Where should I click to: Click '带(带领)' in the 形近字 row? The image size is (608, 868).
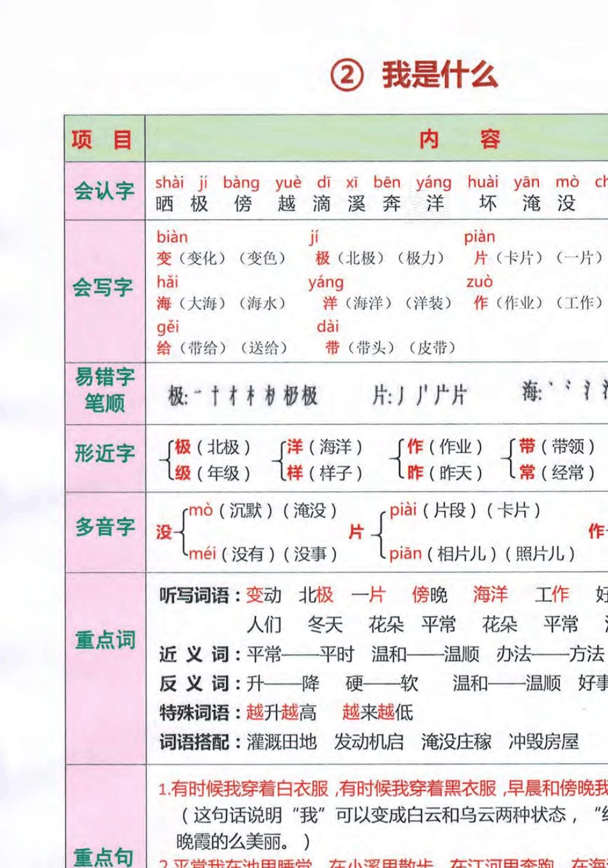point(557,446)
